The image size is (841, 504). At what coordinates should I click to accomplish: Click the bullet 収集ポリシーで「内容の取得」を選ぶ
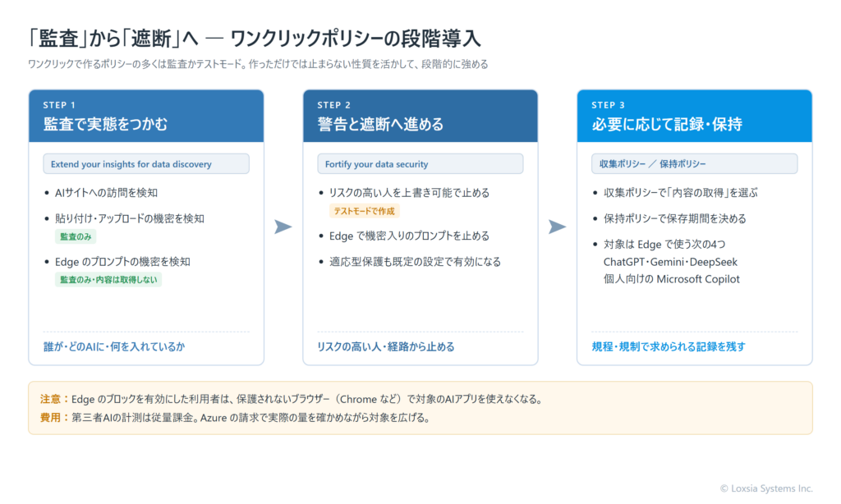[x=681, y=192]
